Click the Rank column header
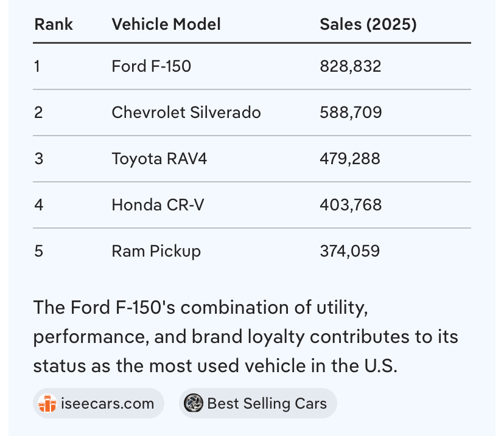 coord(54,24)
